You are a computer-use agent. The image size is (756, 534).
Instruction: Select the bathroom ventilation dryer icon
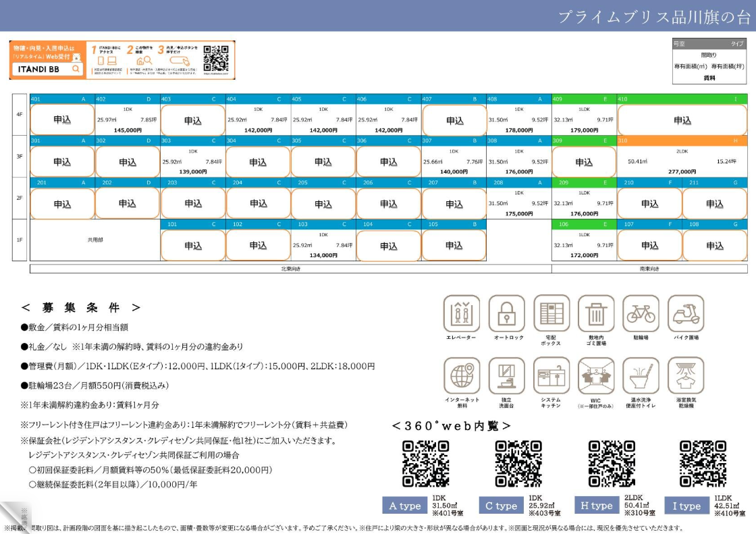685,375
